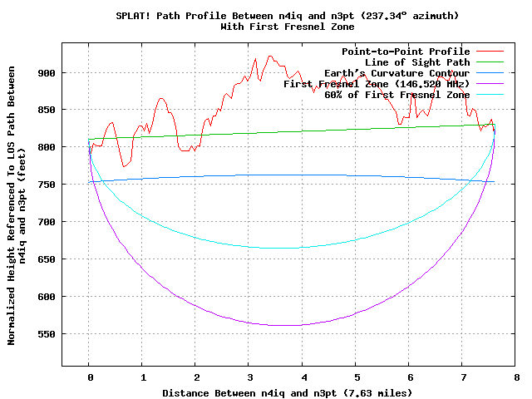Viewport: 532px width, 399px height.
Task: Click the y-axis tick label 900
Action: pyautogui.click(x=47, y=73)
